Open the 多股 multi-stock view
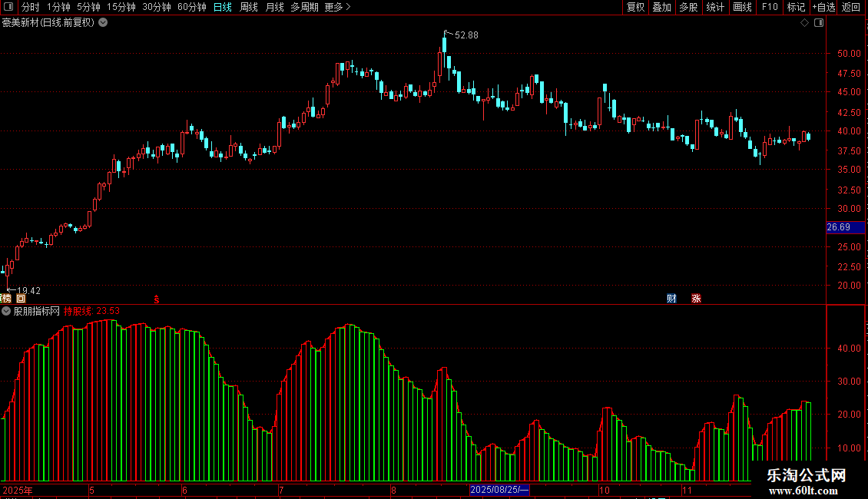 coord(689,7)
